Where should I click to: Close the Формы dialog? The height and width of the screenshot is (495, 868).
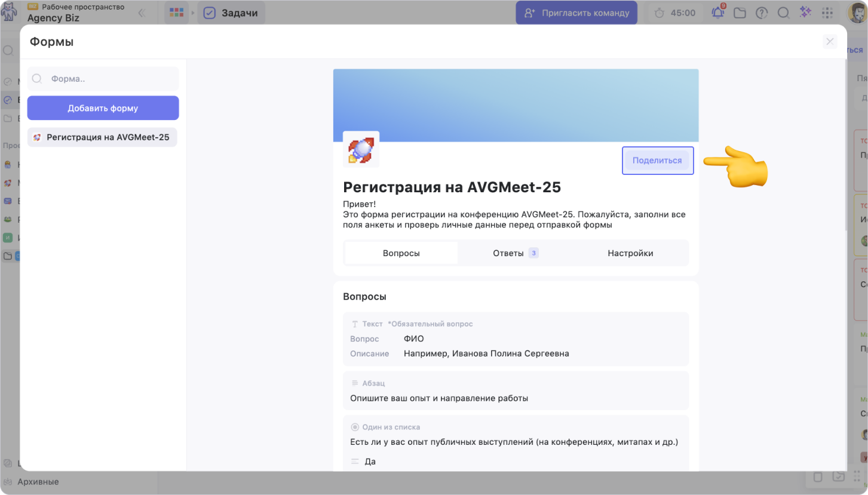tap(830, 41)
